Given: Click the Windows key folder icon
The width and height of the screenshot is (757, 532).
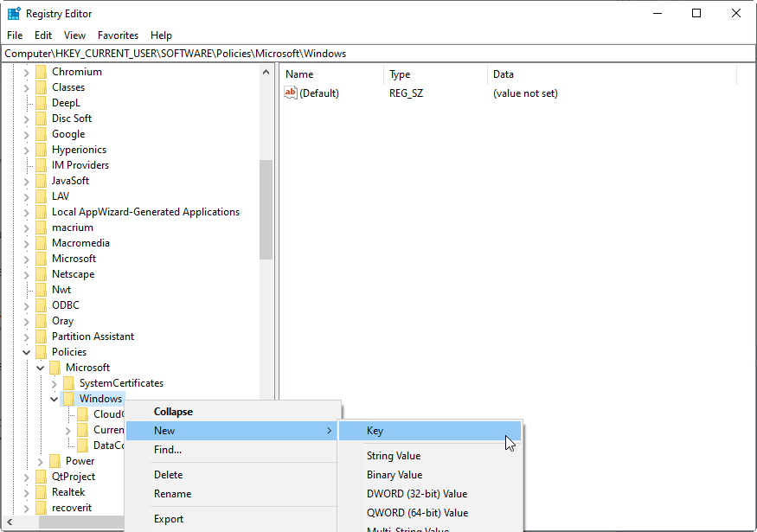Looking at the screenshot, I should pos(69,399).
